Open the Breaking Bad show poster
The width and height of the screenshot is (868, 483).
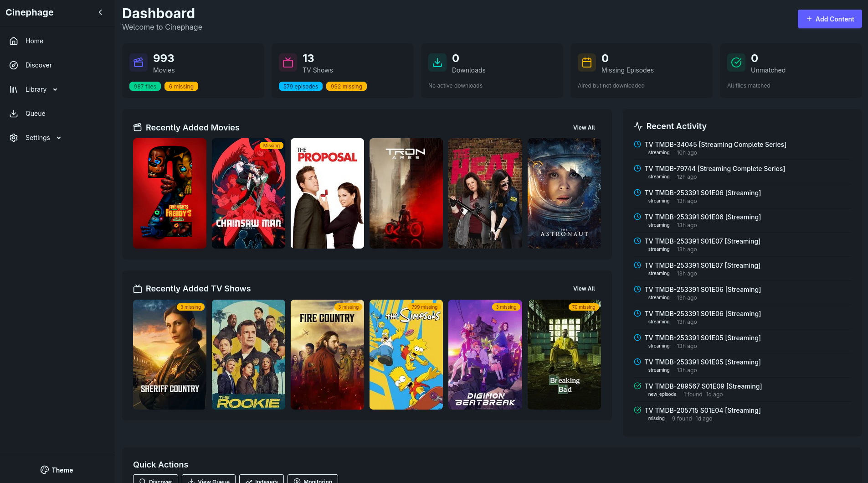click(x=564, y=354)
